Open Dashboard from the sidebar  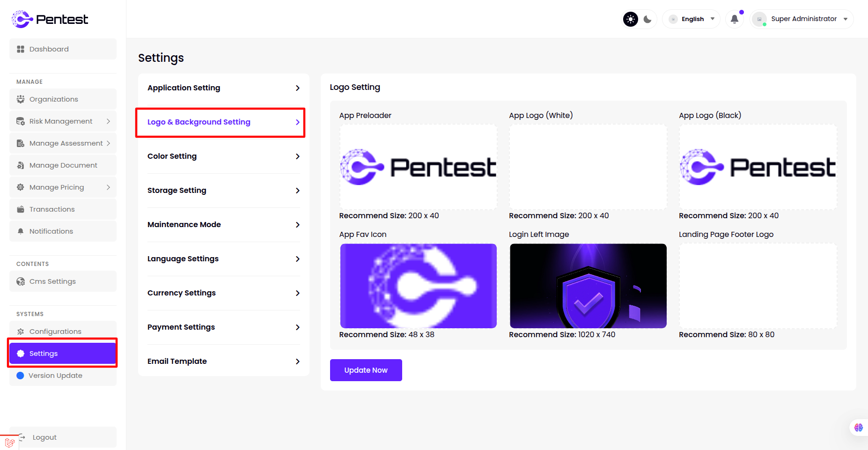(x=63, y=49)
